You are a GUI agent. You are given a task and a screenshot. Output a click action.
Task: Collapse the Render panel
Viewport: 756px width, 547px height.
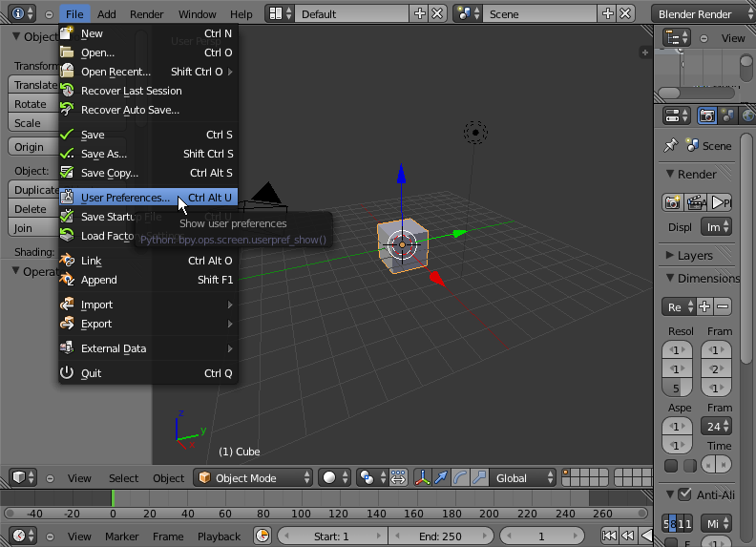pyautogui.click(x=691, y=174)
